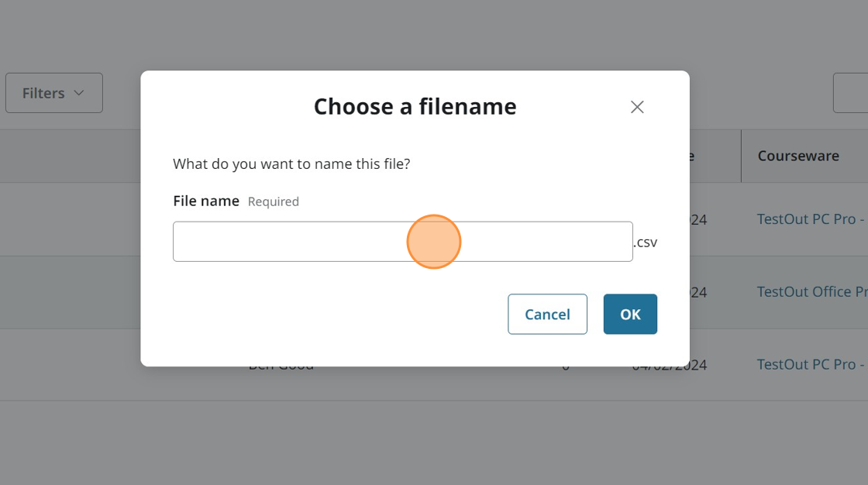Click the File name text field
Screen dimensions: 868x485
coord(402,242)
